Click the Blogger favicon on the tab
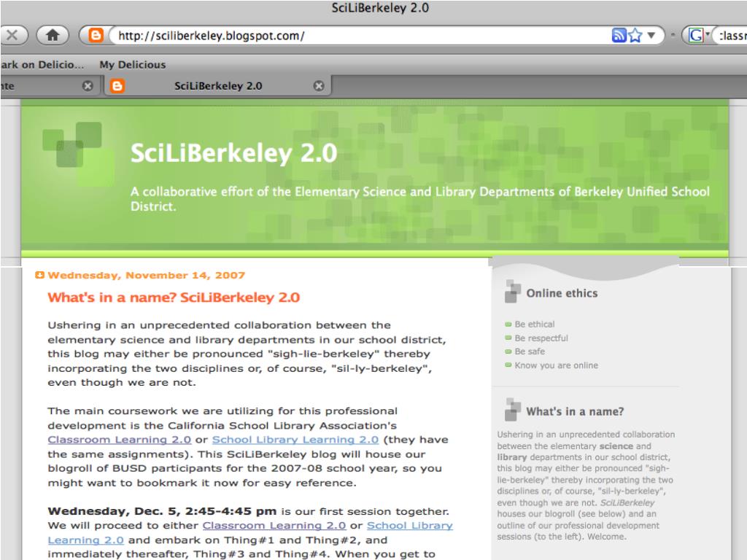Image resolution: width=747 pixels, height=560 pixels. point(117,86)
